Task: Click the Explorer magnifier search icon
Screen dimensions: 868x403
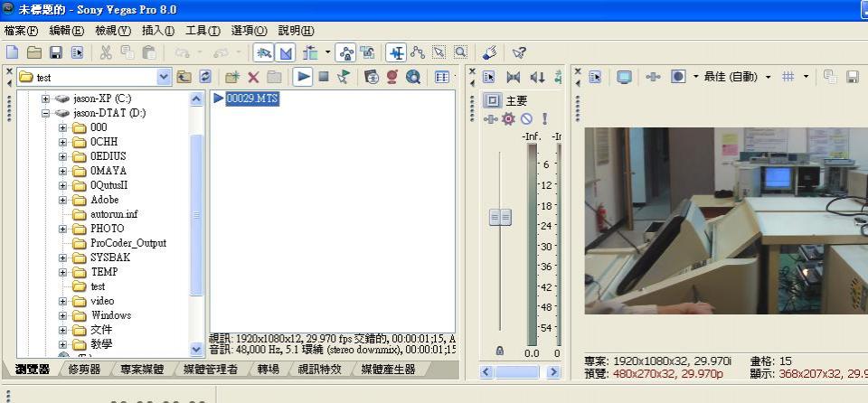Action: 413,77
